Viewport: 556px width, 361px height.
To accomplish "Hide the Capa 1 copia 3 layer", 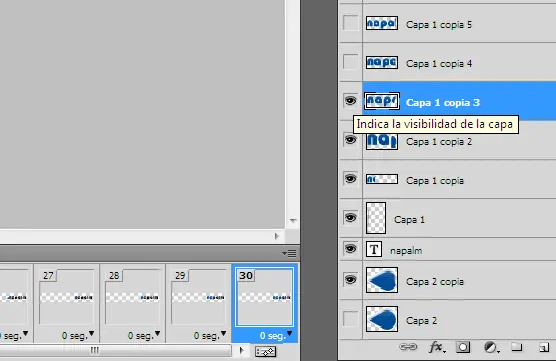I will pos(350,101).
